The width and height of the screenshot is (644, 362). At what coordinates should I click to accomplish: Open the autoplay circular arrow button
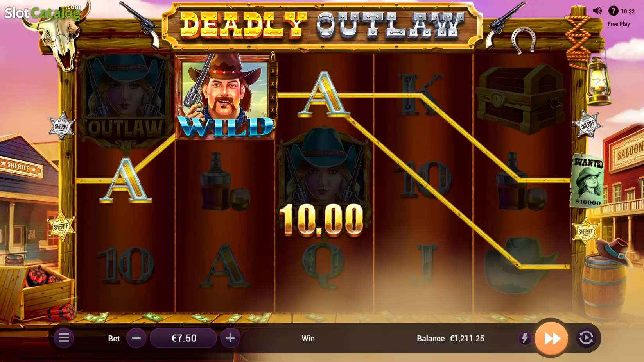[x=586, y=338]
